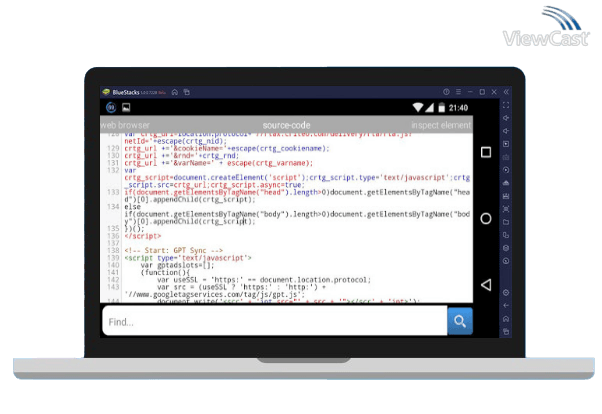Open the BlueStacks home screen from the title bar
This screenshot has height=414, width=602.
(x=175, y=92)
